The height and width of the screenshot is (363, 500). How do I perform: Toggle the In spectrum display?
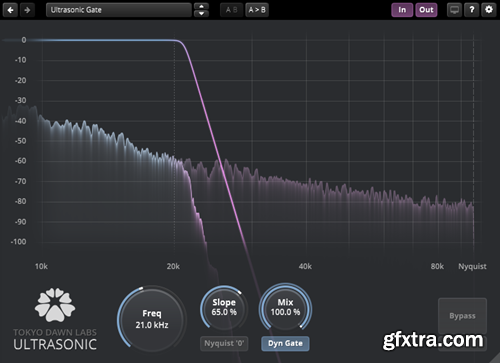point(402,10)
